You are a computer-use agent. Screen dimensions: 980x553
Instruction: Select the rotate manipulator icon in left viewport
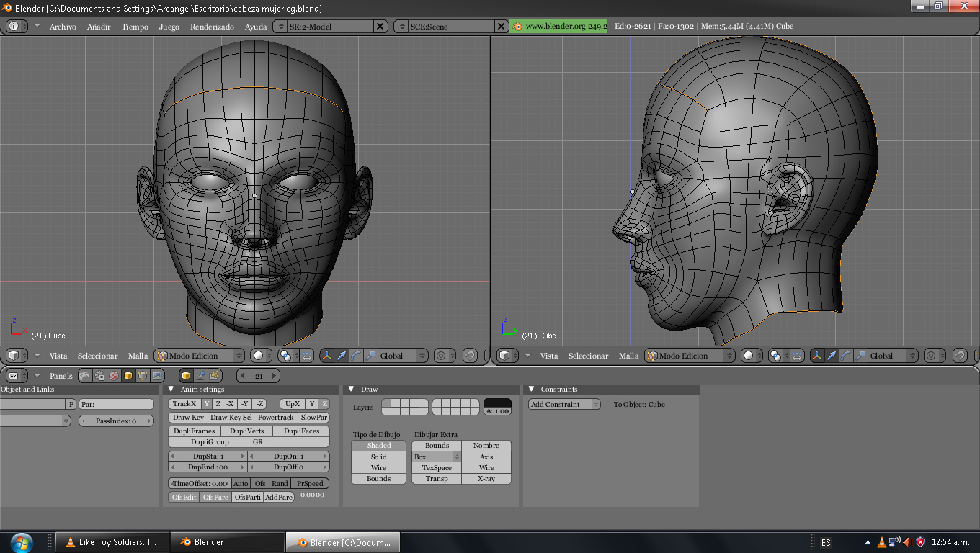click(356, 356)
